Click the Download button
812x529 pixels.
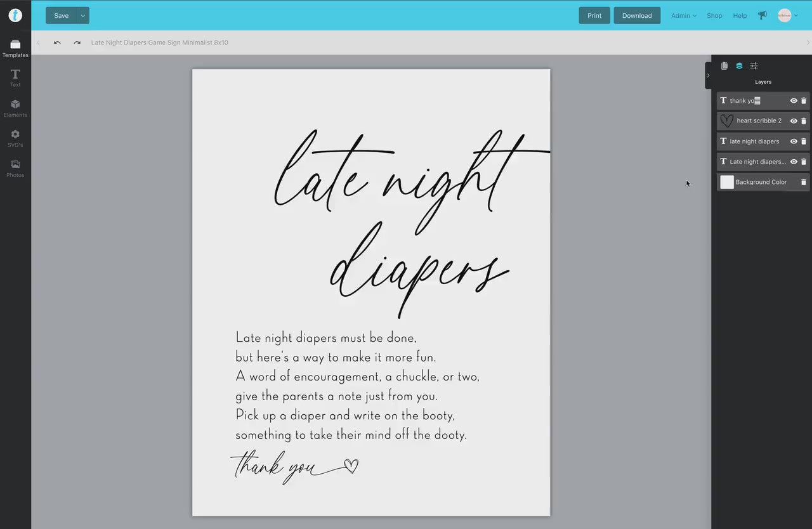(637, 16)
